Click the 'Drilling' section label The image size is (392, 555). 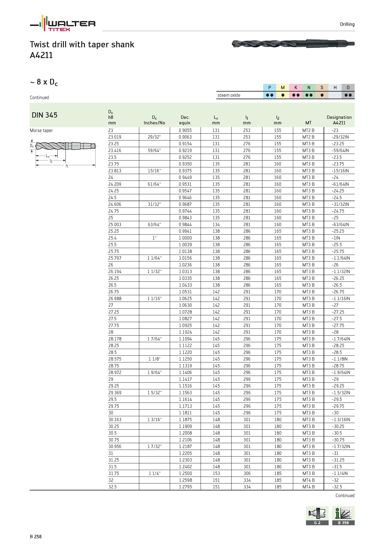(x=347, y=24)
